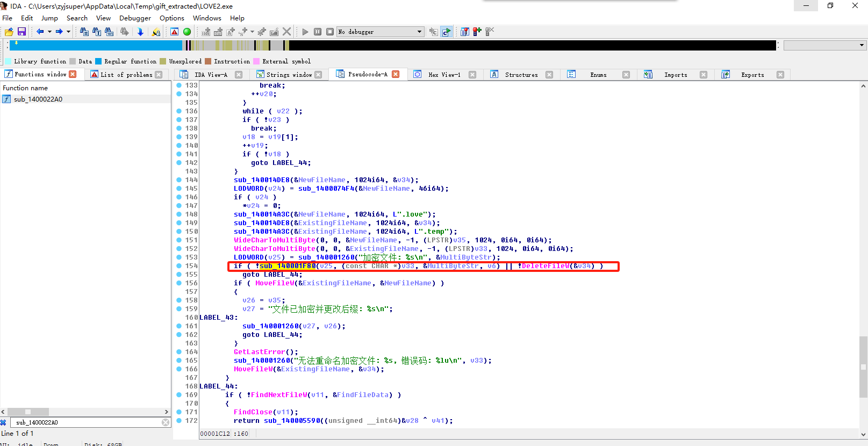Viewport: 868px width, 446px height.
Task: Open a file with the folder icon
Action: pos(9,32)
